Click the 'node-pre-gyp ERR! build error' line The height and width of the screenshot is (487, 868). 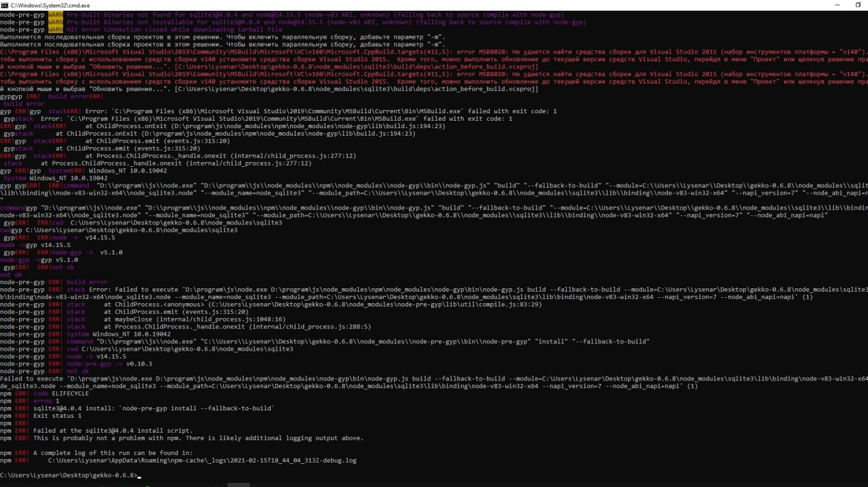54,282
